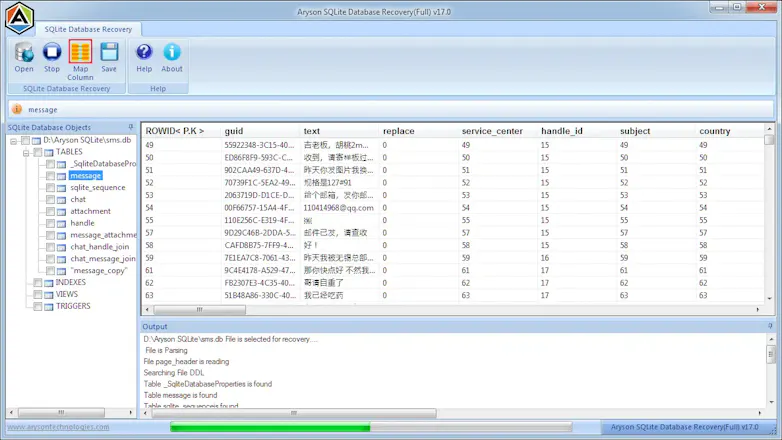This screenshot has height=440, width=782.
Task: Pin the SQLite Database Objects panel
Action: 131,127
